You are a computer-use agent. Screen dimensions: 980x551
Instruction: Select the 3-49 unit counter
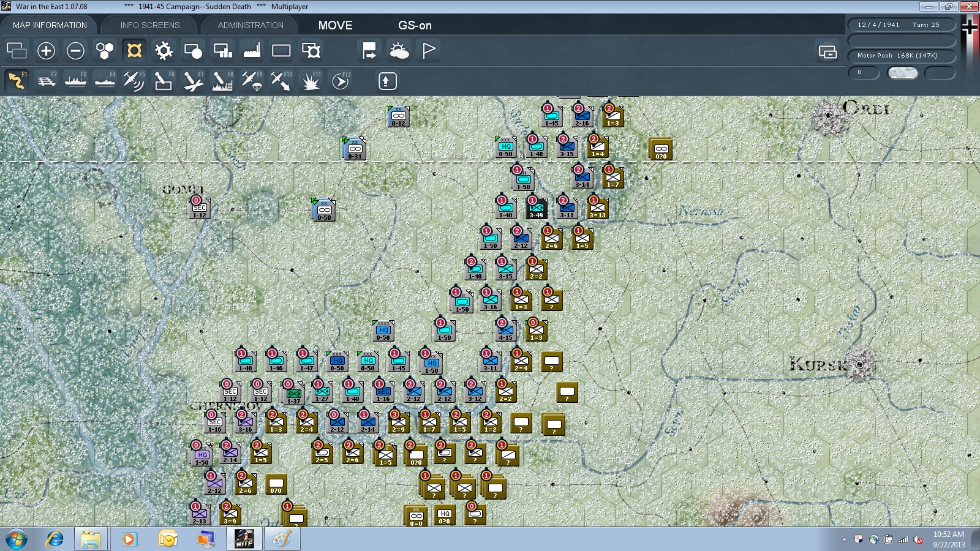536,208
